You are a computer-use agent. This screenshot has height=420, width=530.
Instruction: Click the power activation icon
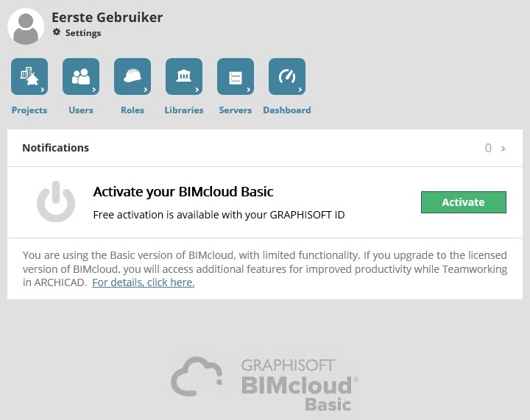point(56,202)
